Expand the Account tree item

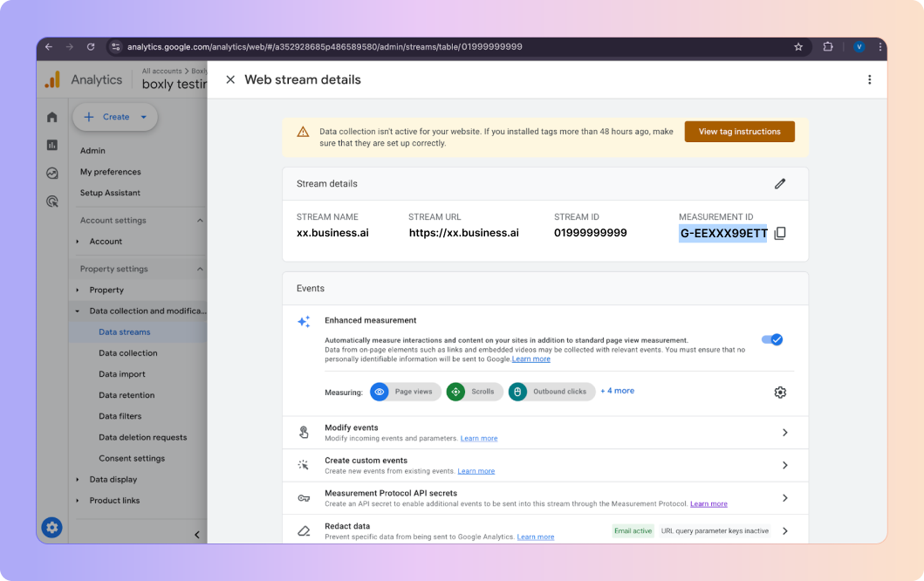(77, 242)
